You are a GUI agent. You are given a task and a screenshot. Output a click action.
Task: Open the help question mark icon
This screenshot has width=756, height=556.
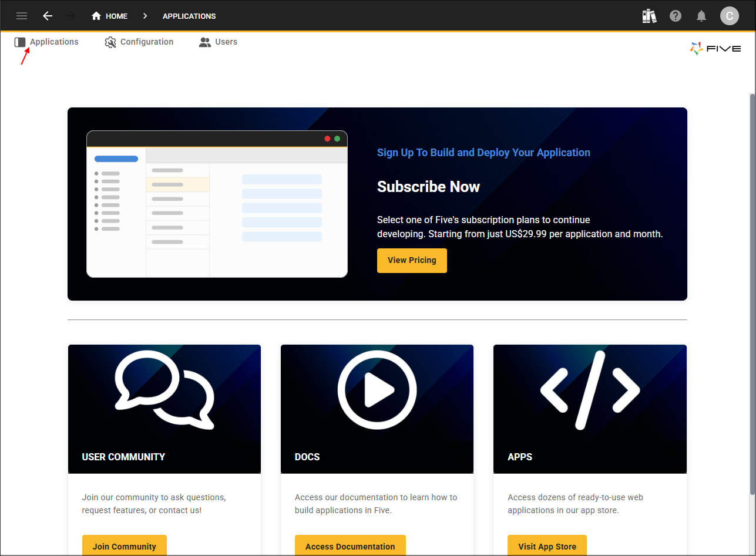676,16
